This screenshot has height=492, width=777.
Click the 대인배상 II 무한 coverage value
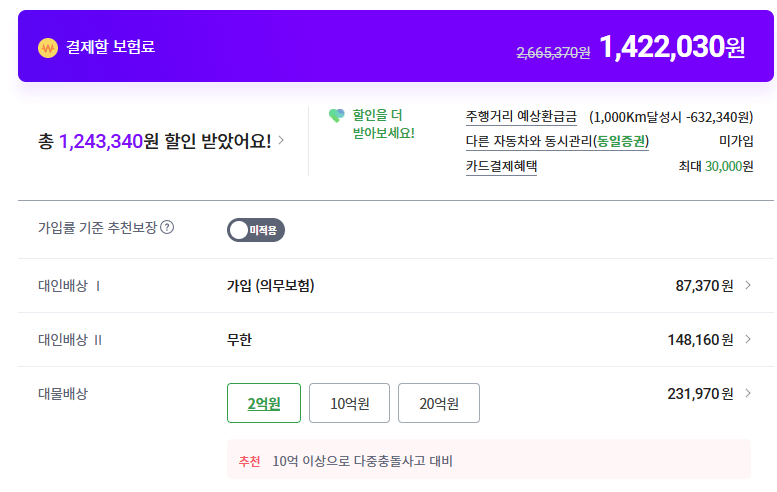[x=239, y=340]
